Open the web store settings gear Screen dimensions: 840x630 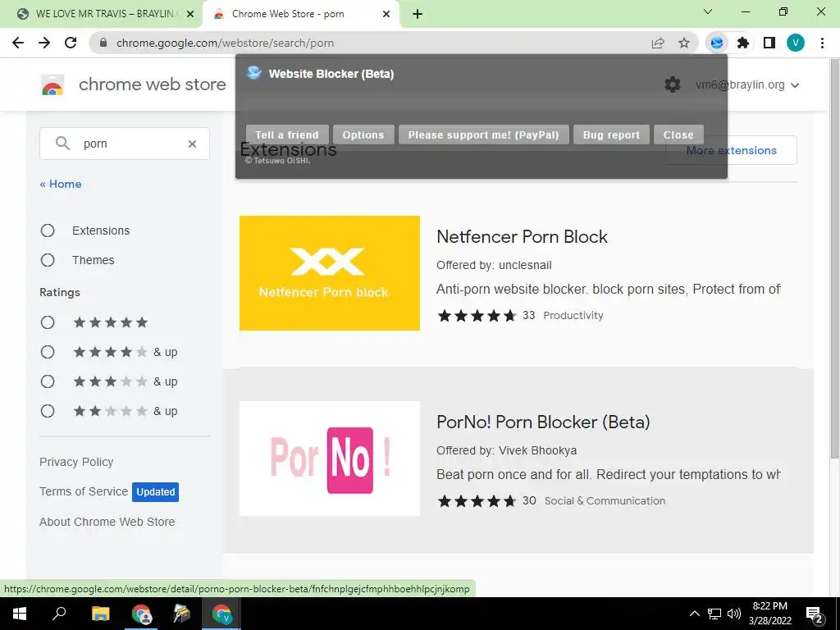(673, 84)
